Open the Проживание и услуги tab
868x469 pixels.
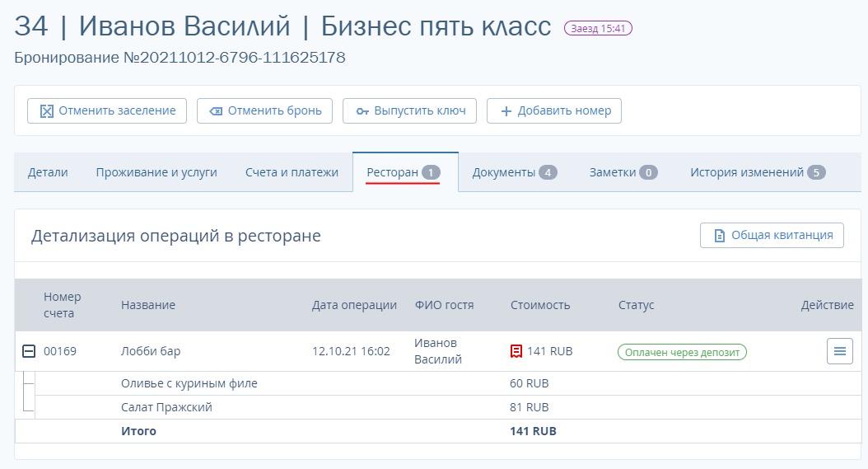pyautogui.click(x=156, y=172)
